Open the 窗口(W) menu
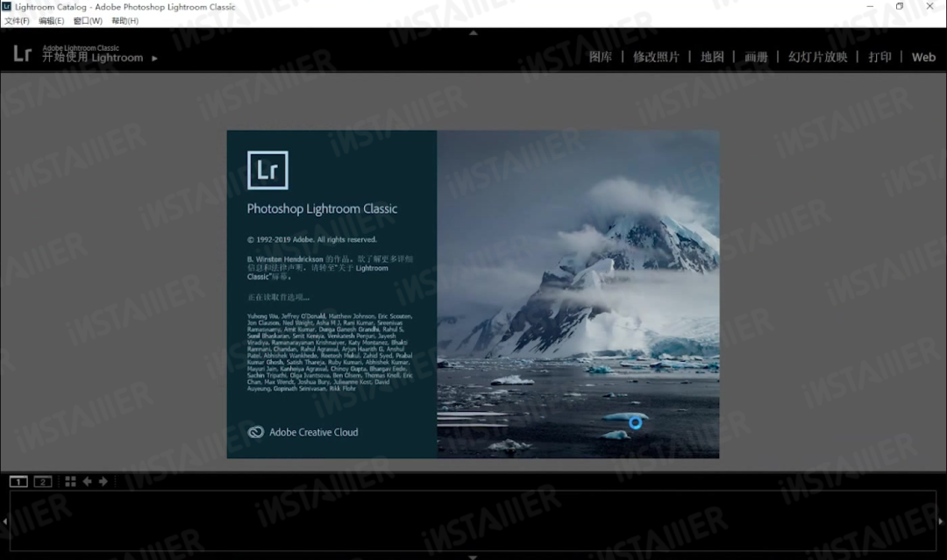Screen dimensions: 947x560 click(x=88, y=20)
